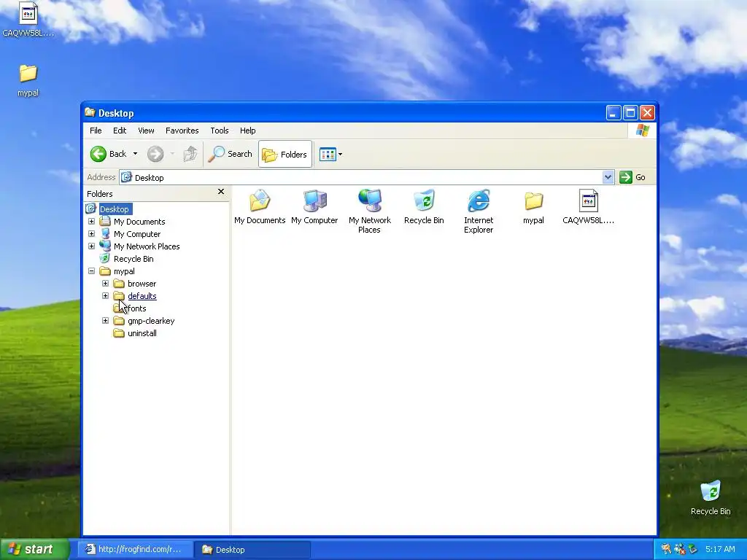747x560 pixels.
Task: Select the browser folder in tree
Action: point(142,284)
